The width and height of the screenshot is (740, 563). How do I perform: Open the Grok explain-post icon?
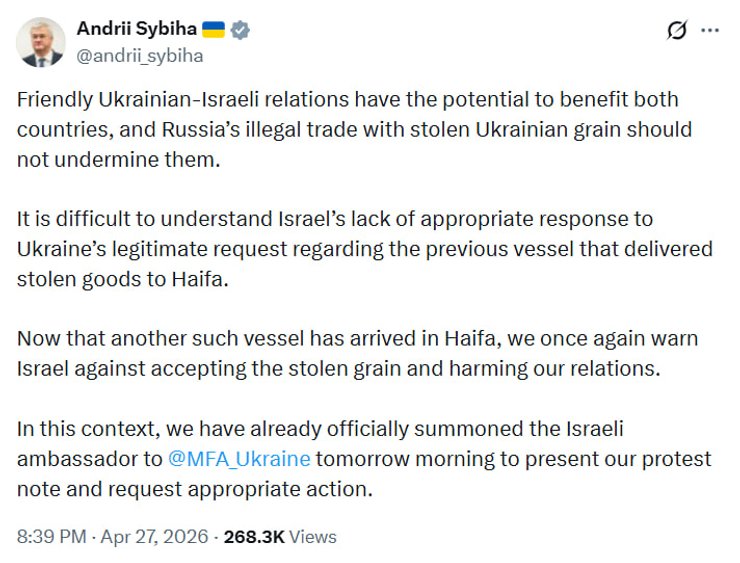(x=677, y=30)
